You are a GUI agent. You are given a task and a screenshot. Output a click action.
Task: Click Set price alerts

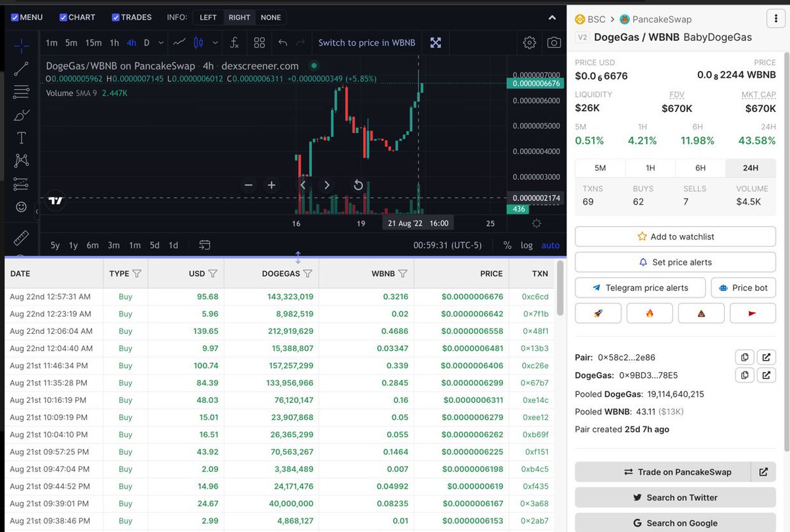pos(675,262)
